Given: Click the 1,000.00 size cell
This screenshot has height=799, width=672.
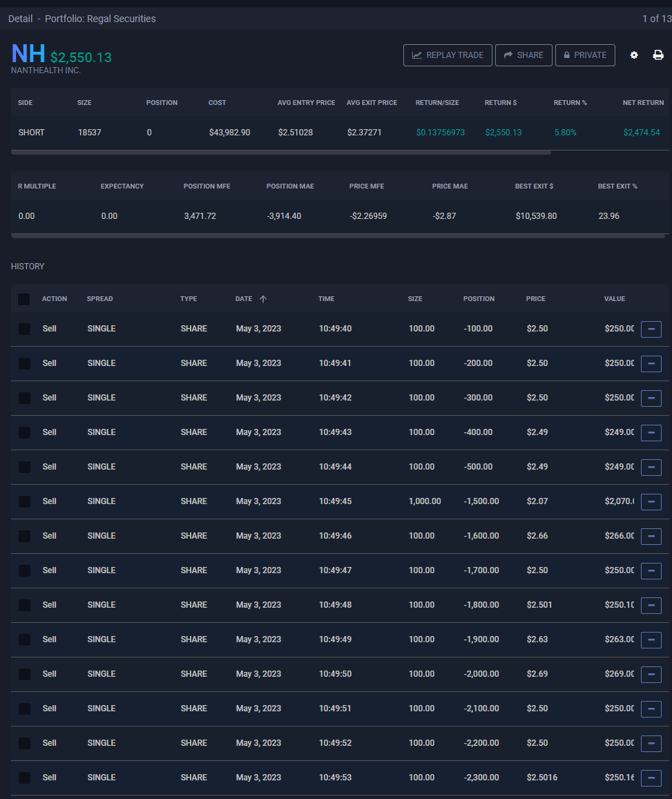Looking at the screenshot, I should (425, 501).
